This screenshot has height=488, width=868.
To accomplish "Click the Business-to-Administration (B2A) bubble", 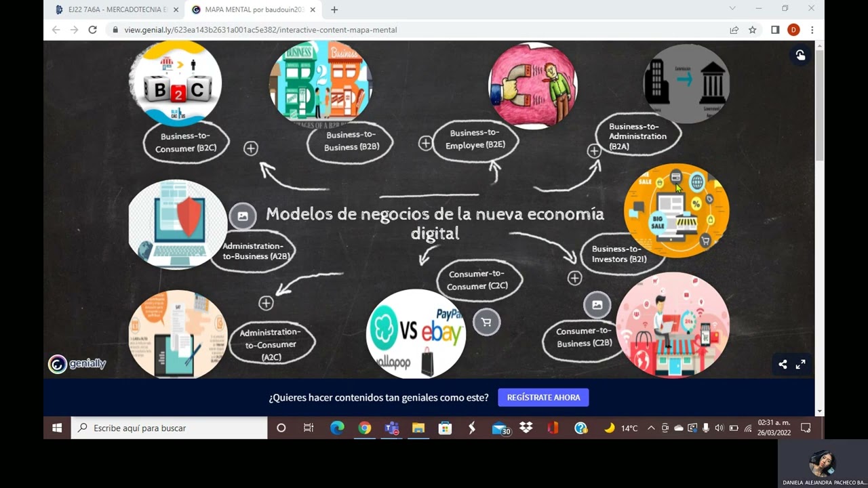I will [x=637, y=136].
